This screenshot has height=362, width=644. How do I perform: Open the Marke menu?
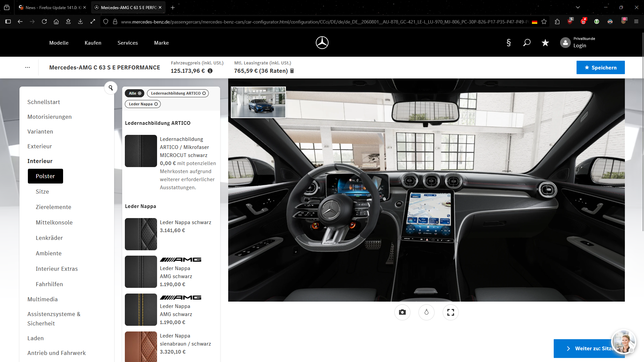(x=161, y=43)
